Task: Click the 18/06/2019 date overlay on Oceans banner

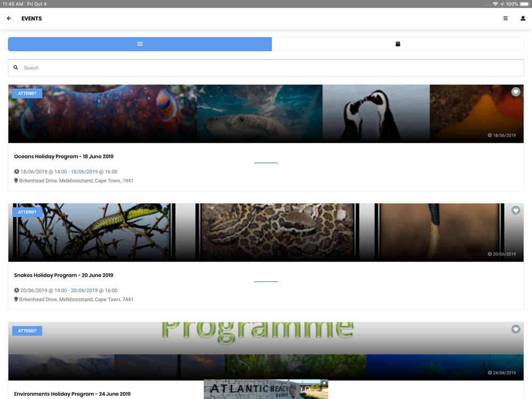Action: click(502, 135)
